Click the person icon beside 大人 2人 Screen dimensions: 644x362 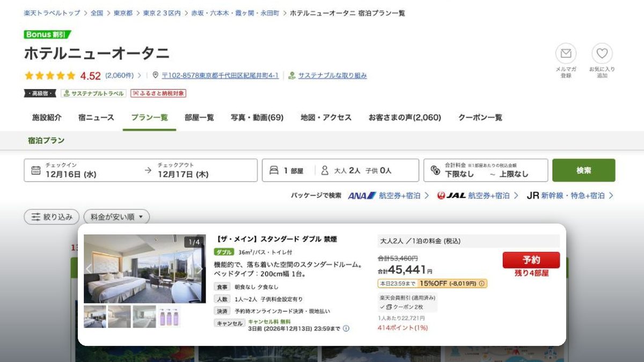tap(325, 171)
